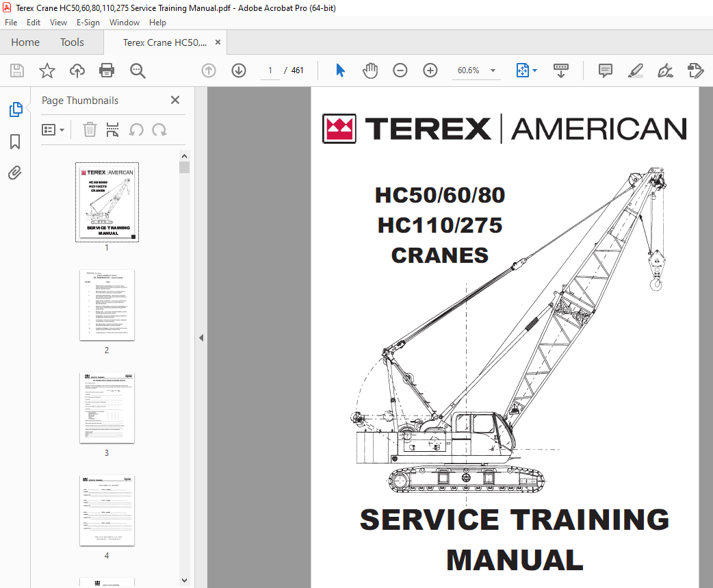Go to next page arrow
The height and width of the screenshot is (588, 713).
239,71
